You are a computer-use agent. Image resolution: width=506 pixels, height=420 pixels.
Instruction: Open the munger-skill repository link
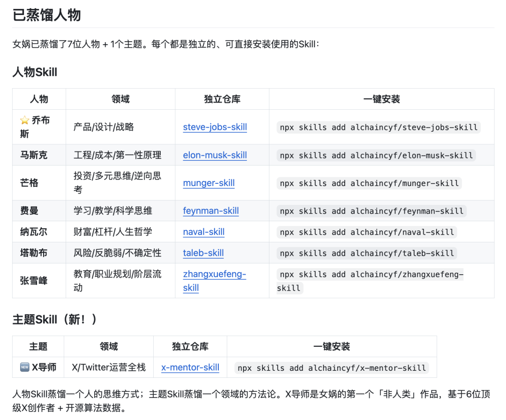point(208,183)
